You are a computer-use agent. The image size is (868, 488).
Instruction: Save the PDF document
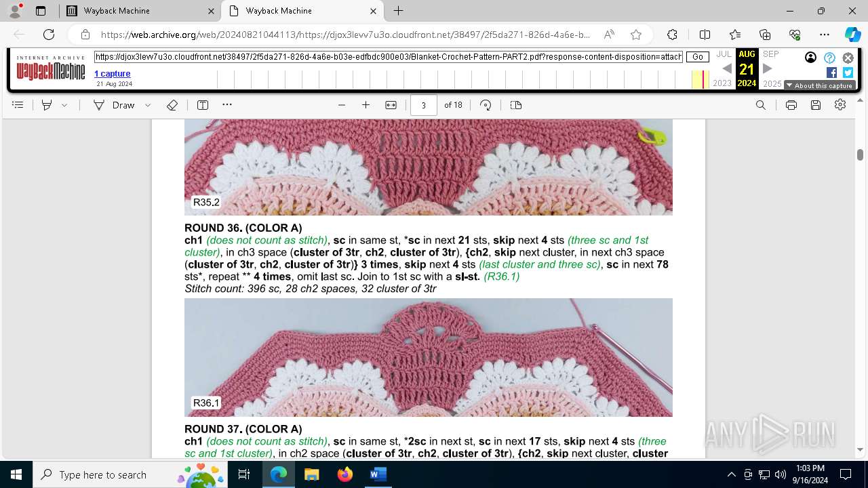(x=816, y=105)
